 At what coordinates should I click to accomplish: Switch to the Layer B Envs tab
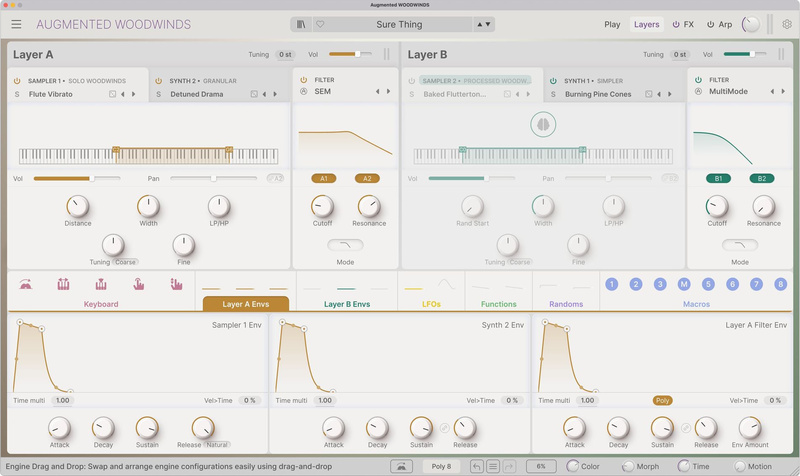coord(347,304)
